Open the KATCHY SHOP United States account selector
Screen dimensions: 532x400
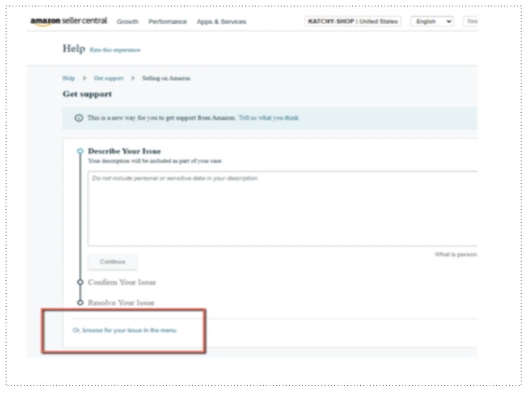click(353, 21)
